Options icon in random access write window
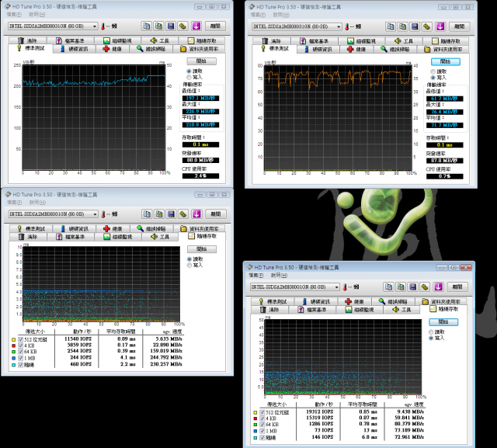The width and height of the screenshot is (497, 448). tap(425, 287)
